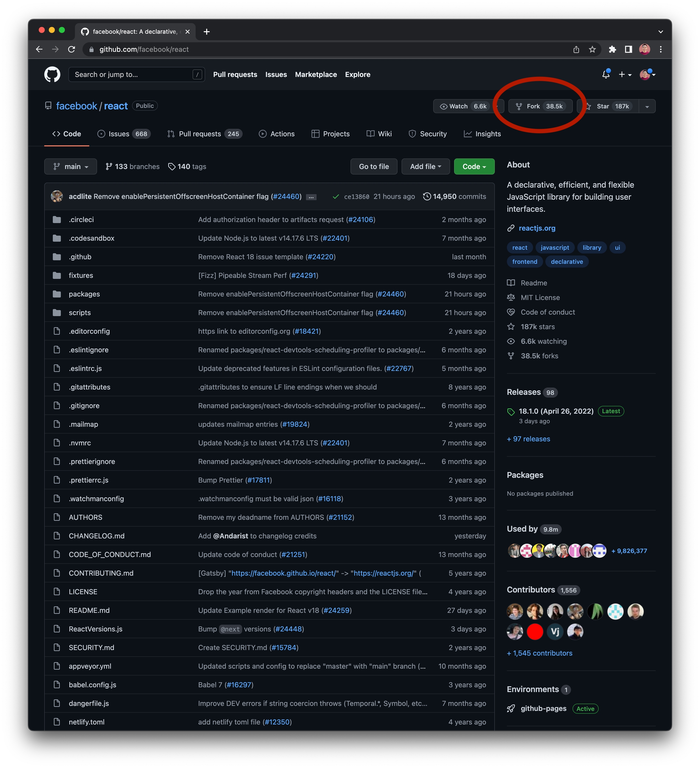The image size is (700, 768).
Task: Open the user avatar account menu
Action: 647,74
